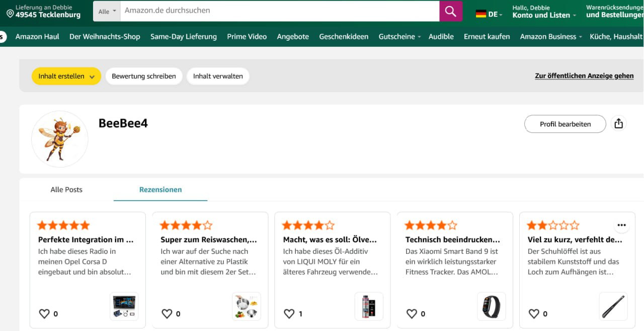
Task: Like the Opel Corsa radio review
Action: pyautogui.click(x=44, y=314)
